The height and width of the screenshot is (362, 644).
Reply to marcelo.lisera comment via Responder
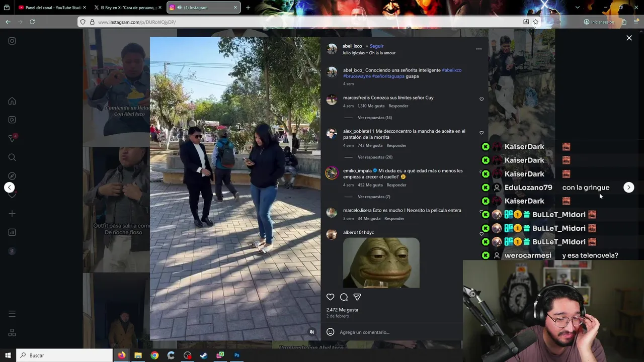click(394, 219)
